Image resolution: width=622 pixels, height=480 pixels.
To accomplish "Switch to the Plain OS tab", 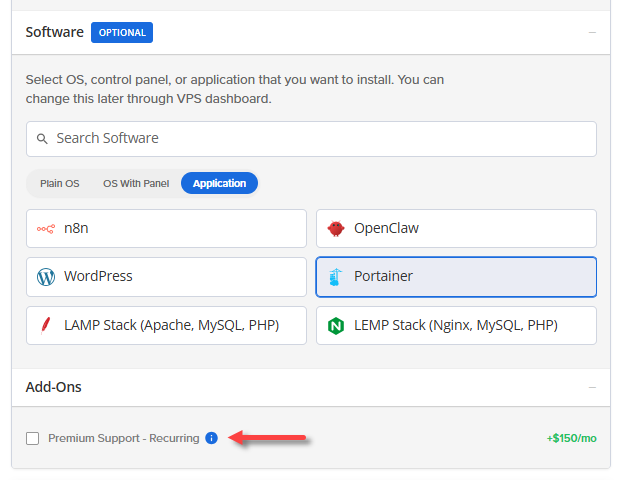I will pyautogui.click(x=60, y=183).
